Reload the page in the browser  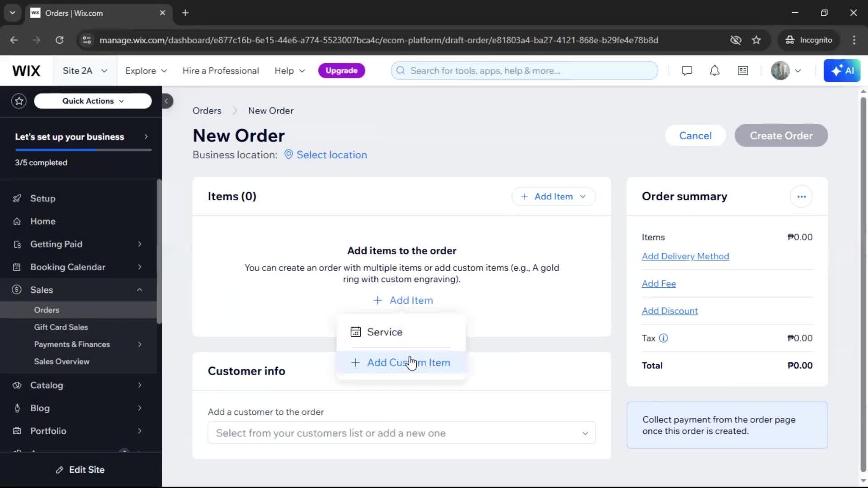coord(59,40)
